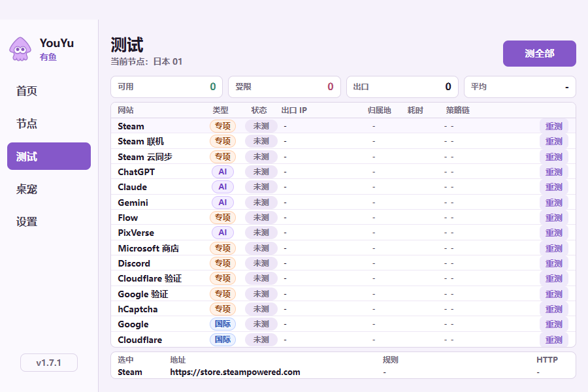
Task: Click the 可用 summary card
Action: tap(167, 87)
